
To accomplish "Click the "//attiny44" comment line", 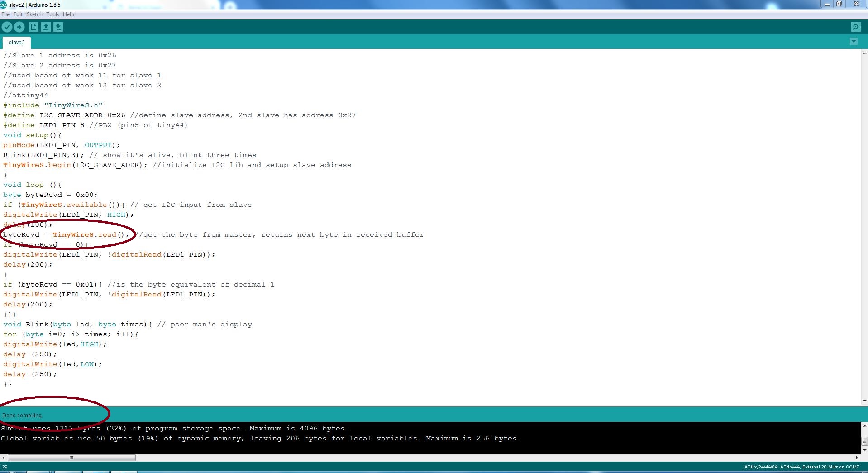I will (26, 95).
